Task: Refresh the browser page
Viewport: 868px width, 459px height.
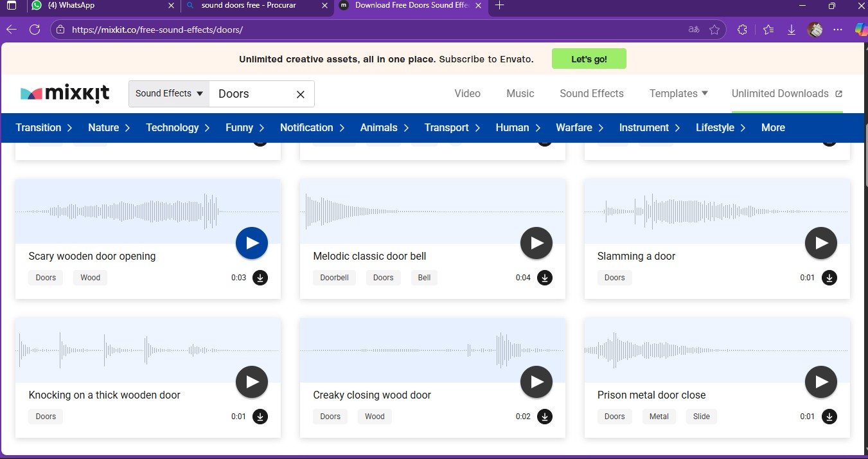Action: 35,30
